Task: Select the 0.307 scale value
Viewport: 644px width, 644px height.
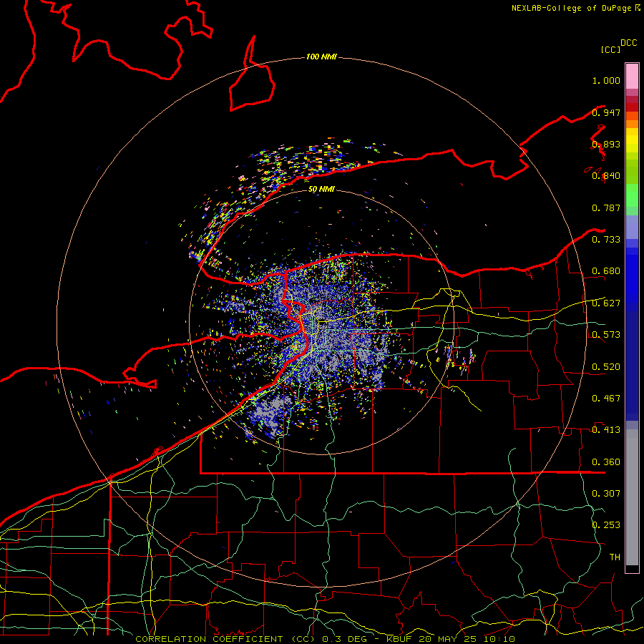Action: (606, 494)
